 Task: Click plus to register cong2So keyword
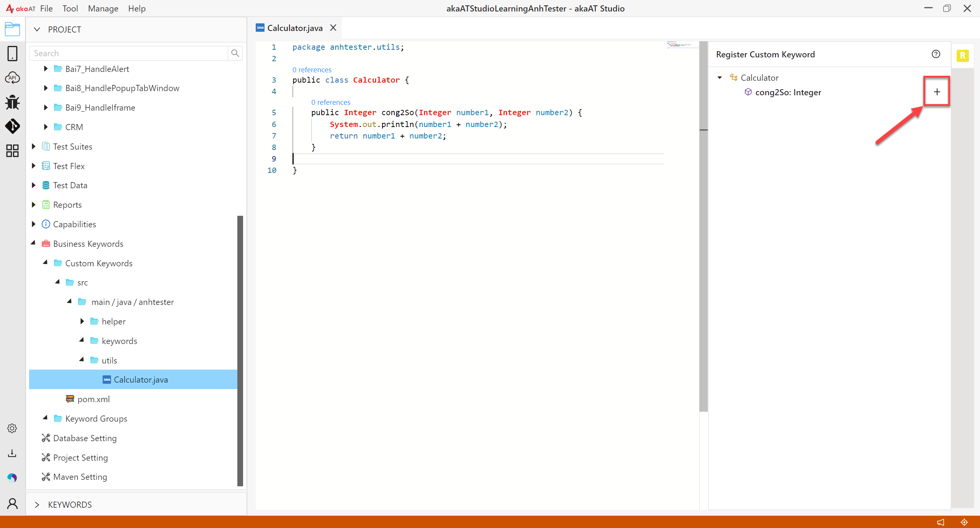pyautogui.click(x=937, y=92)
